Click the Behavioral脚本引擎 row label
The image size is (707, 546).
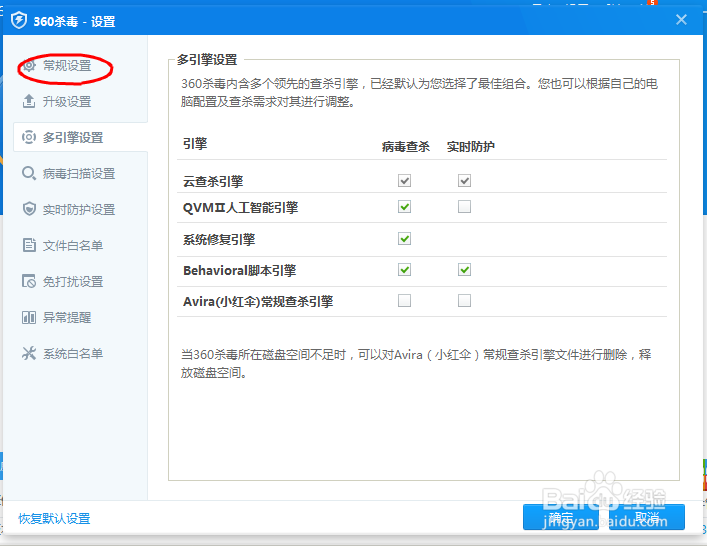pyautogui.click(x=239, y=271)
